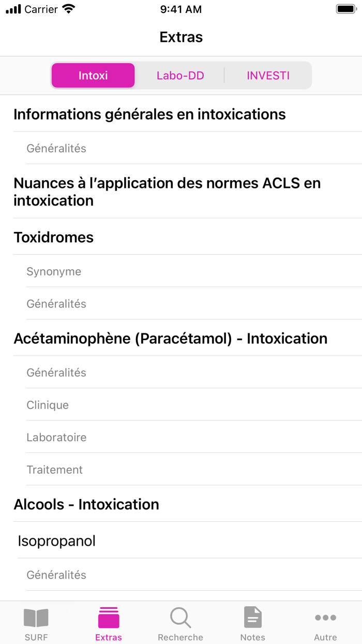The width and height of the screenshot is (362, 644).
Task: Switch to the INVESTI segment
Action: 268,76
